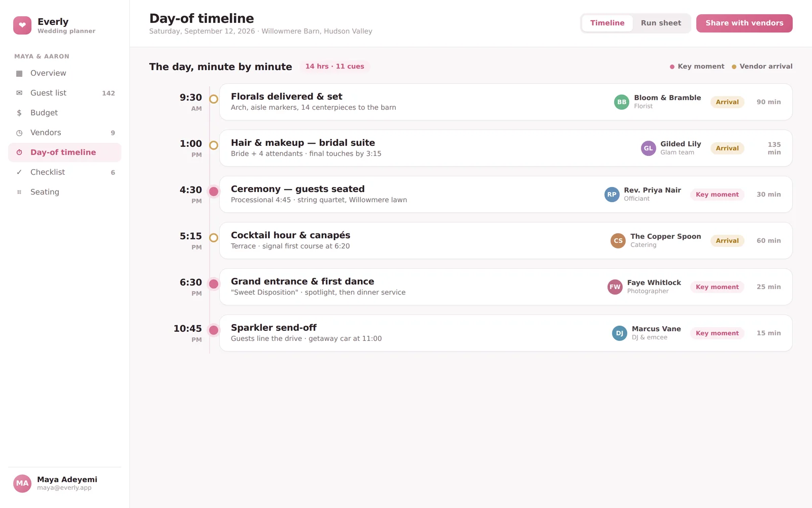The width and height of the screenshot is (812, 508).
Task: Open Seating via its grid icon
Action: pyautogui.click(x=19, y=192)
